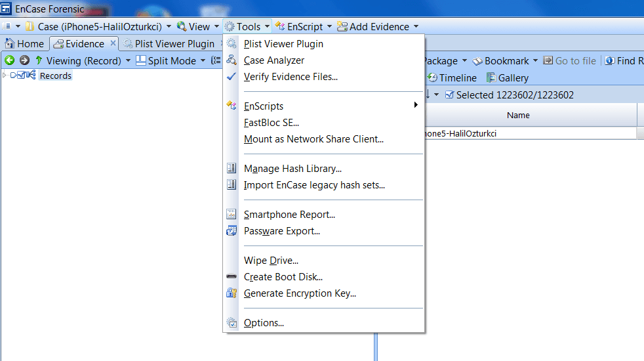Viewport: 644px width, 361px height.
Task: Click Generate Encryption Key lock icon
Action: (x=231, y=293)
